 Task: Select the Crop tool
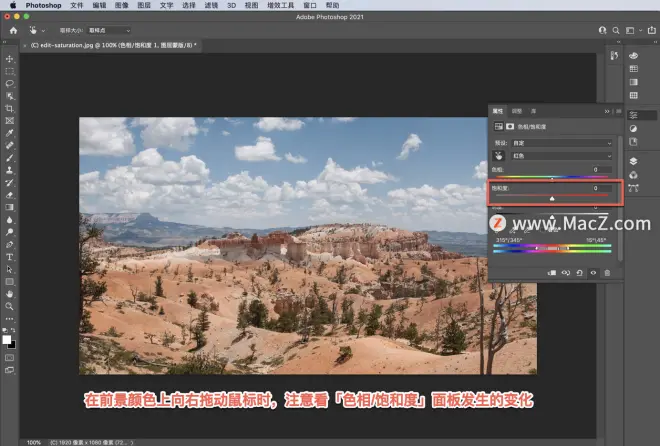coord(9,108)
